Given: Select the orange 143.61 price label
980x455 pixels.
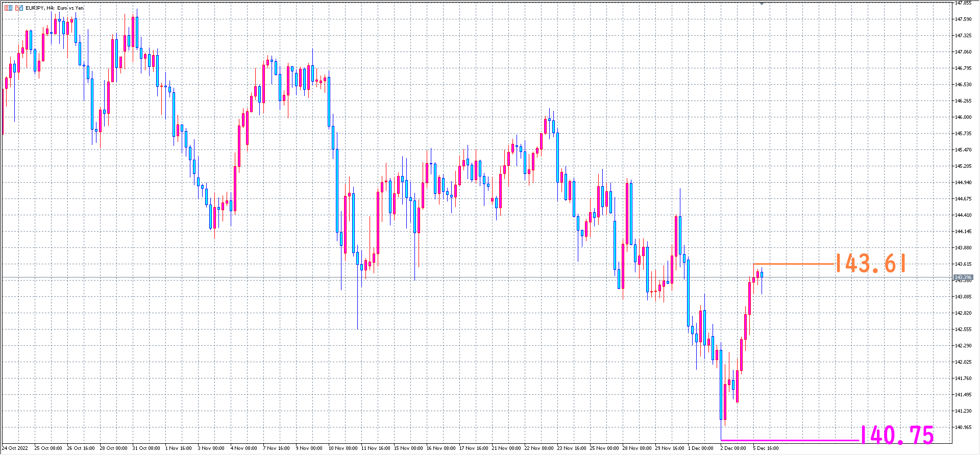Looking at the screenshot, I should pos(871,264).
